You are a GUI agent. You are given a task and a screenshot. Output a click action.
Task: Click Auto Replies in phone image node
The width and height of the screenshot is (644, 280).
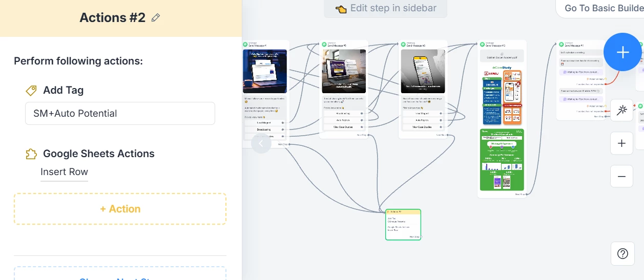[422, 120]
